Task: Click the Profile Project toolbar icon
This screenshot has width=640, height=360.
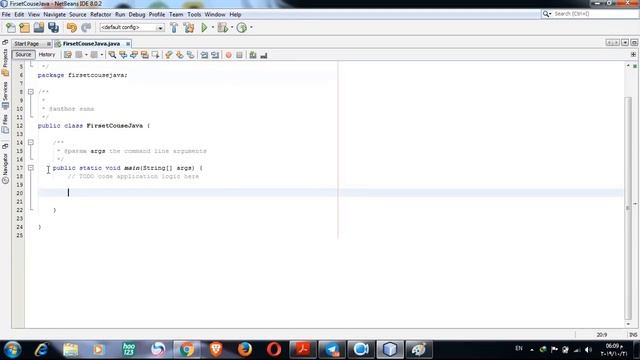Action: click(242, 27)
